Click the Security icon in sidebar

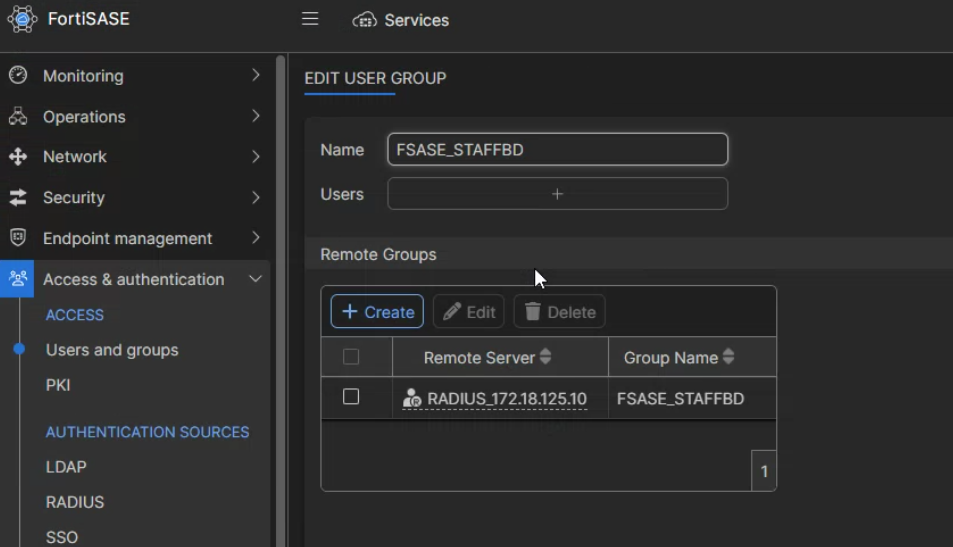point(17,198)
